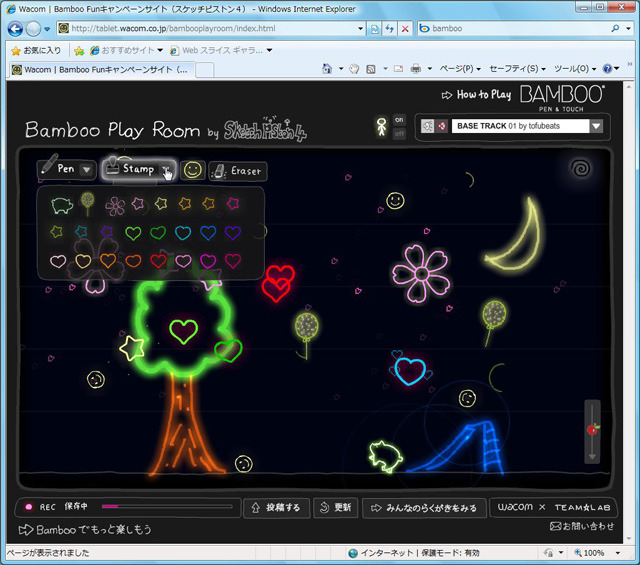Open the IE Home button
The height and width of the screenshot is (565, 640).
point(327,69)
